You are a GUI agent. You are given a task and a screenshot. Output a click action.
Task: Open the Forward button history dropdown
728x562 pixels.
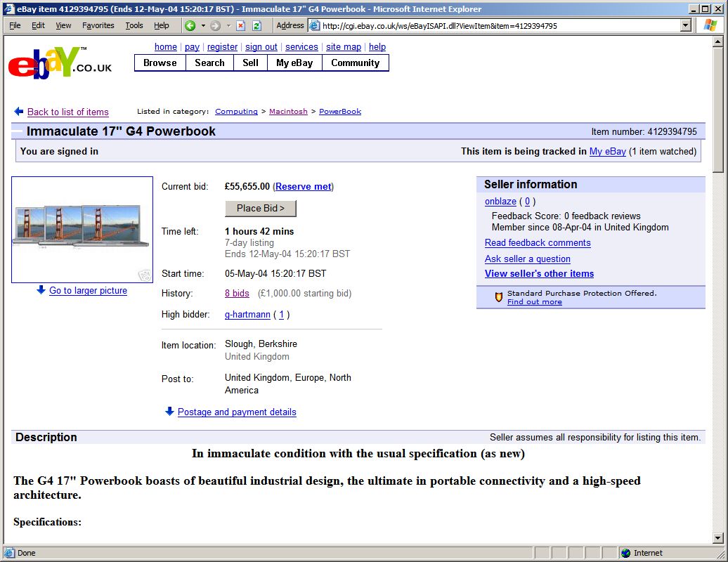click(x=228, y=25)
